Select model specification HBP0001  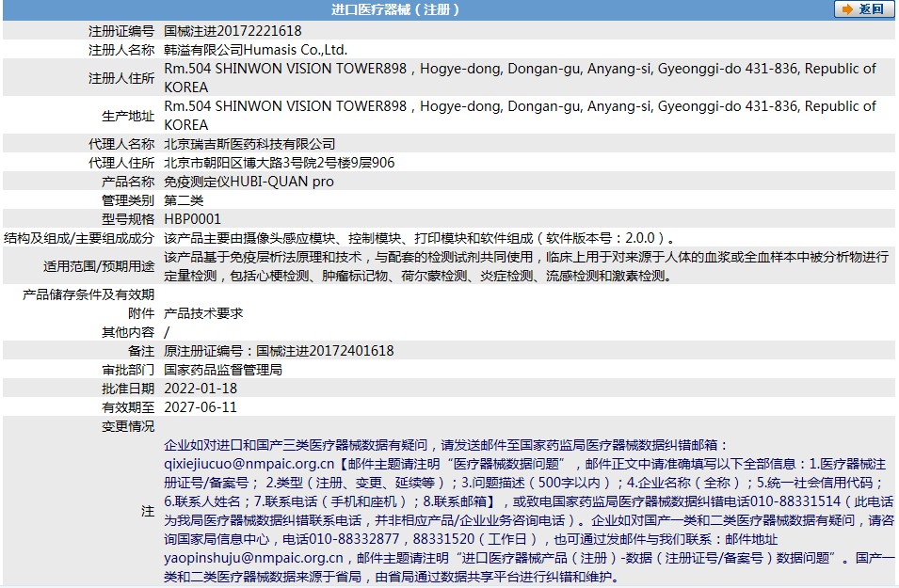[x=192, y=219]
